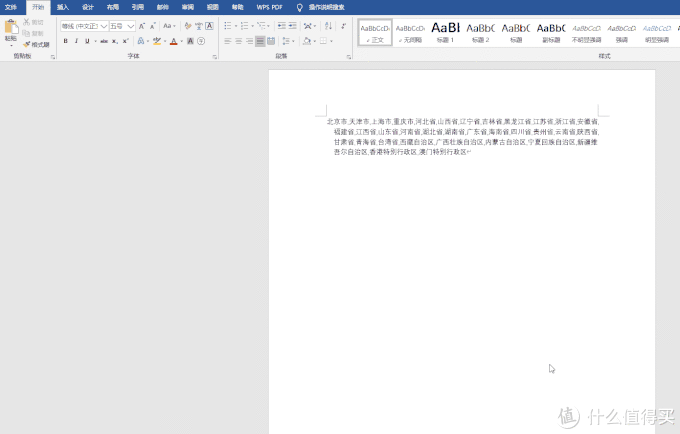Screen dimensions: 680x434
Task: Switch to the Insert tab
Action: pyautogui.click(x=63, y=7)
